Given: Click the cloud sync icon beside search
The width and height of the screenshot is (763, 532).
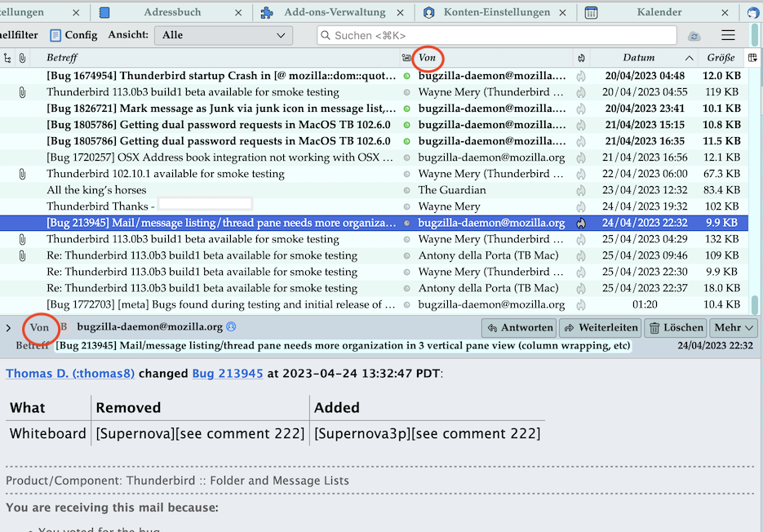Looking at the screenshot, I should tap(694, 36).
